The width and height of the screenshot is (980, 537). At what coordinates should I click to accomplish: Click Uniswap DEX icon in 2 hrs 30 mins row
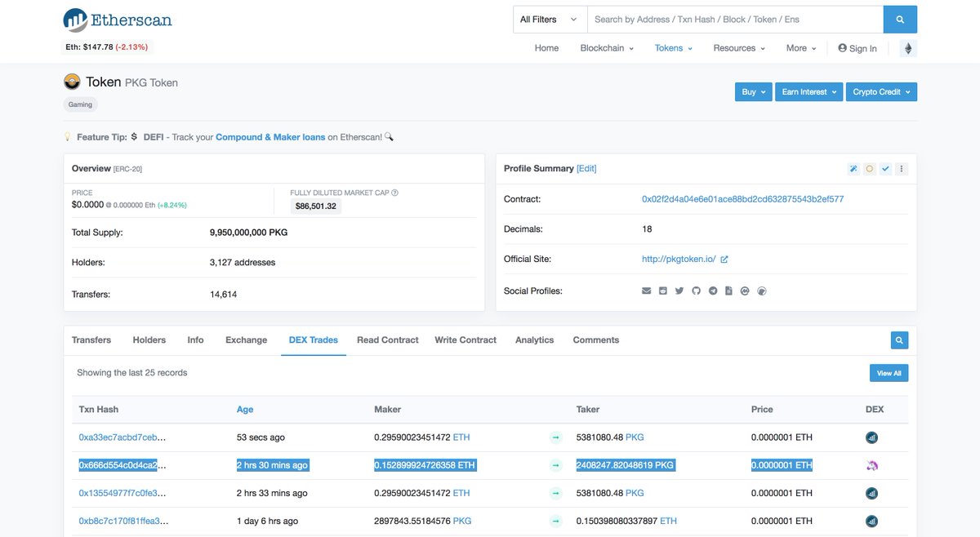click(x=871, y=465)
